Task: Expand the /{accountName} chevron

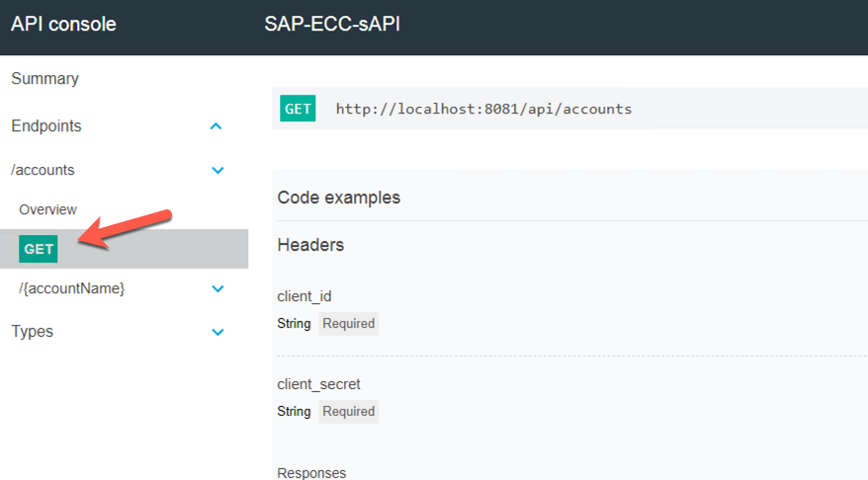Action: [217, 288]
